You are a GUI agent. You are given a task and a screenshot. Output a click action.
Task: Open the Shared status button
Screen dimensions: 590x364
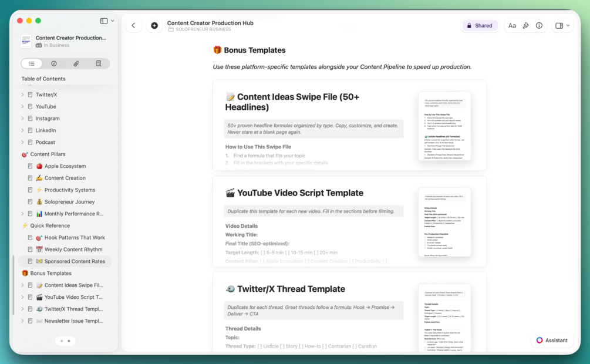click(480, 26)
